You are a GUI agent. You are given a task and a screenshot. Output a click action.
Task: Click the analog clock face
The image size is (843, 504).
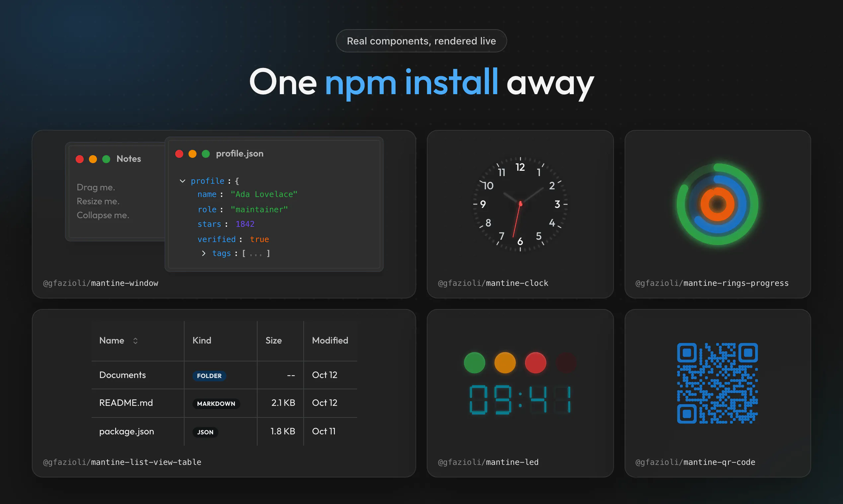520,204
